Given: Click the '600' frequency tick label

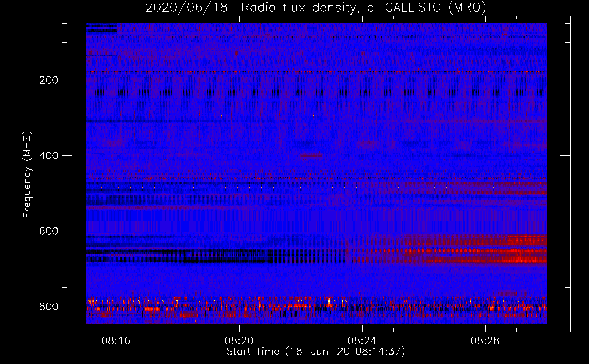Looking at the screenshot, I should pyautogui.click(x=49, y=232).
